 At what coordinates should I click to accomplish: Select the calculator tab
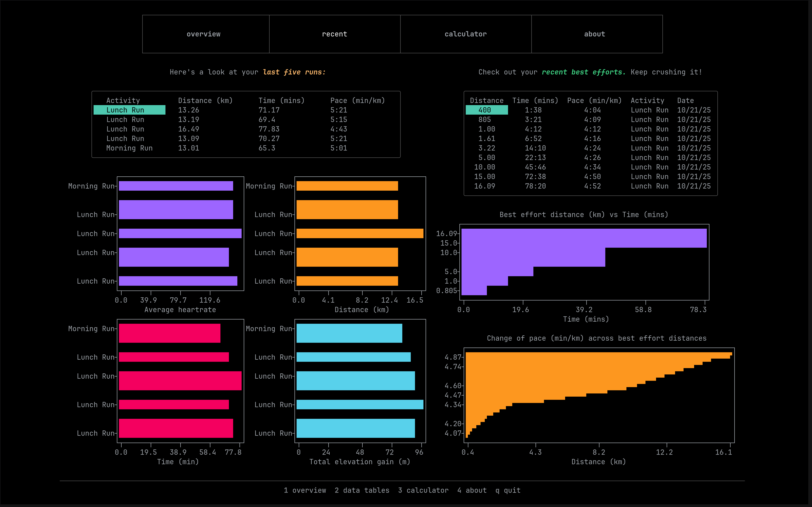click(465, 34)
